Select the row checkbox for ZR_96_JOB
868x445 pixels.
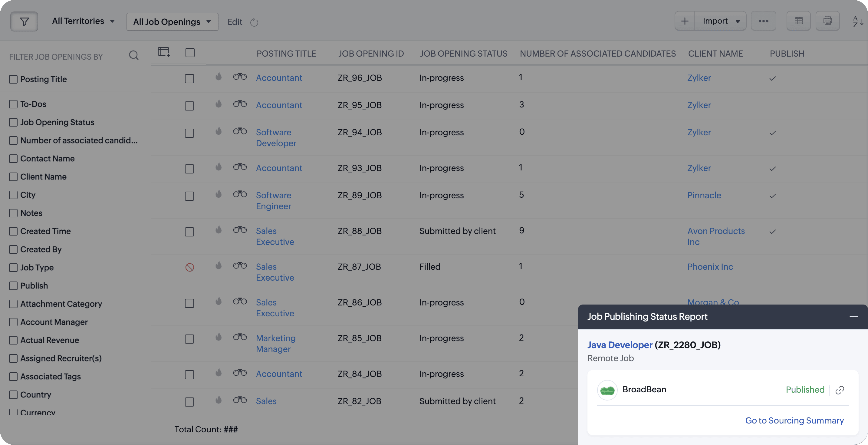189,78
